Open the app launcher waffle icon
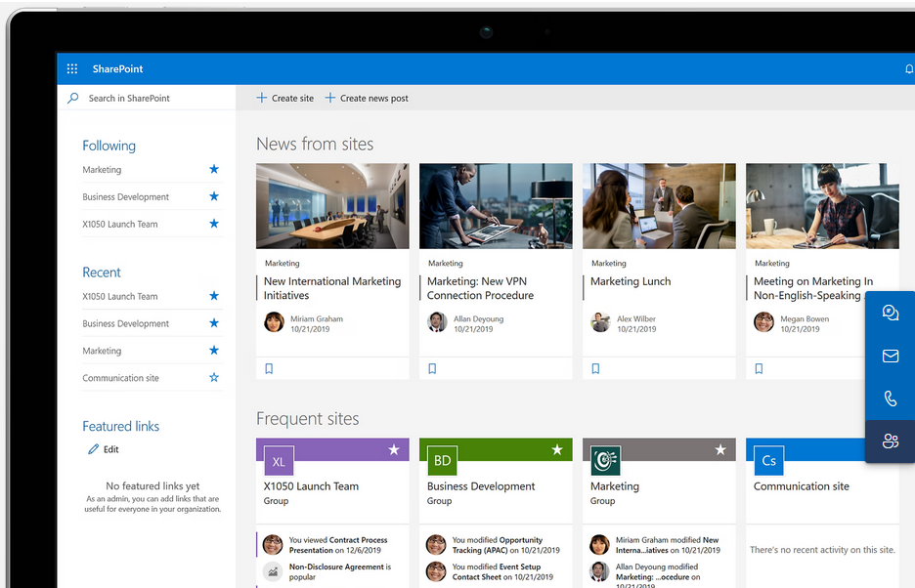 point(72,69)
